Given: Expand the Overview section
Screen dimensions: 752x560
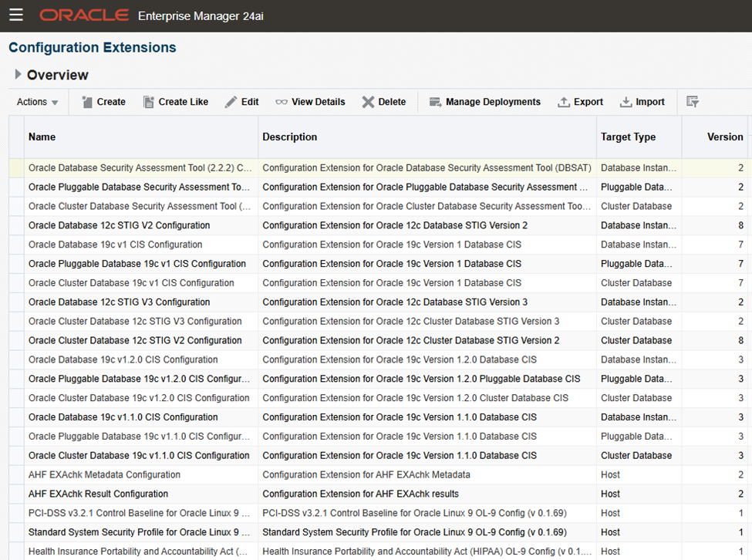Looking at the screenshot, I should tap(18, 75).
